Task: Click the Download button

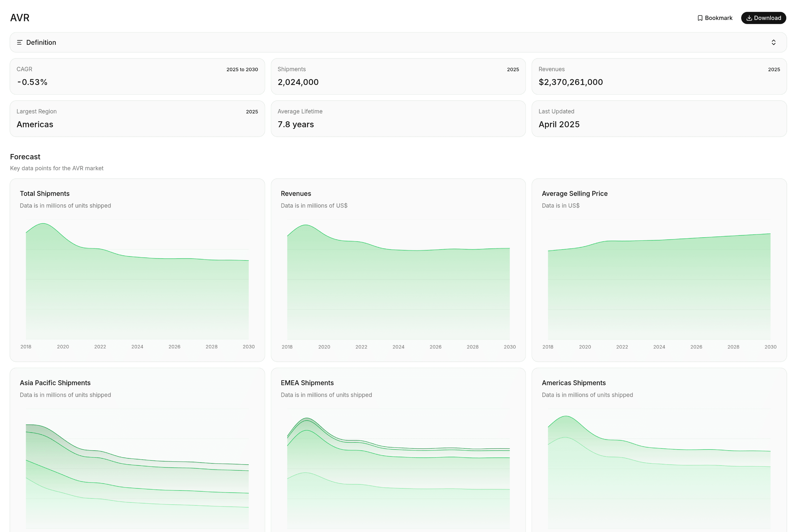Action: pos(764,18)
